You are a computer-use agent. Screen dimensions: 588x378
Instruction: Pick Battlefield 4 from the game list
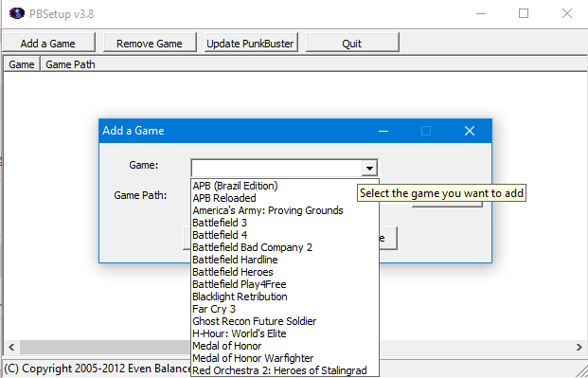point(285,235)
